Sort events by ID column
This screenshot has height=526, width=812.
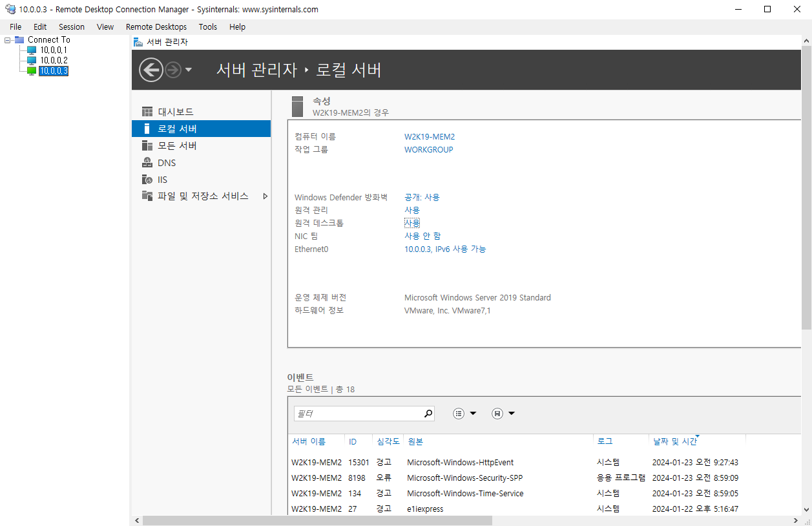[353, 441]
